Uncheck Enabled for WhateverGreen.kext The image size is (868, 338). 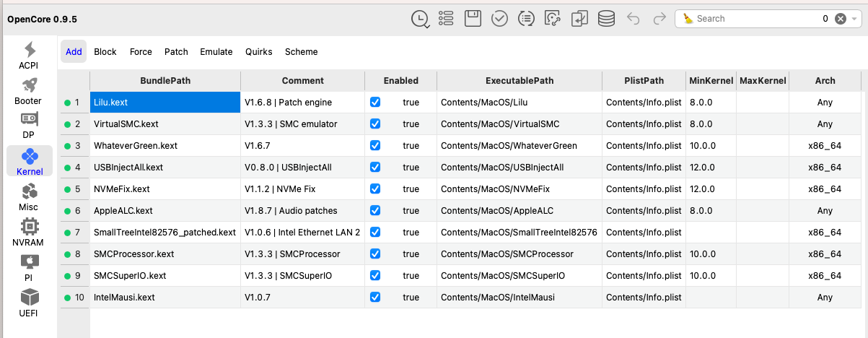click(375, 146)
